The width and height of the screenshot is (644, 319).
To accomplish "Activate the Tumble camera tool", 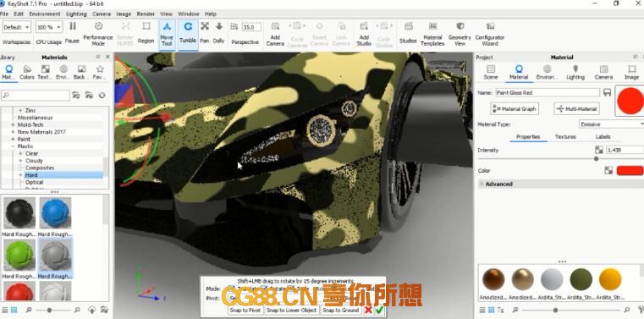I will [x=188, y=27].
